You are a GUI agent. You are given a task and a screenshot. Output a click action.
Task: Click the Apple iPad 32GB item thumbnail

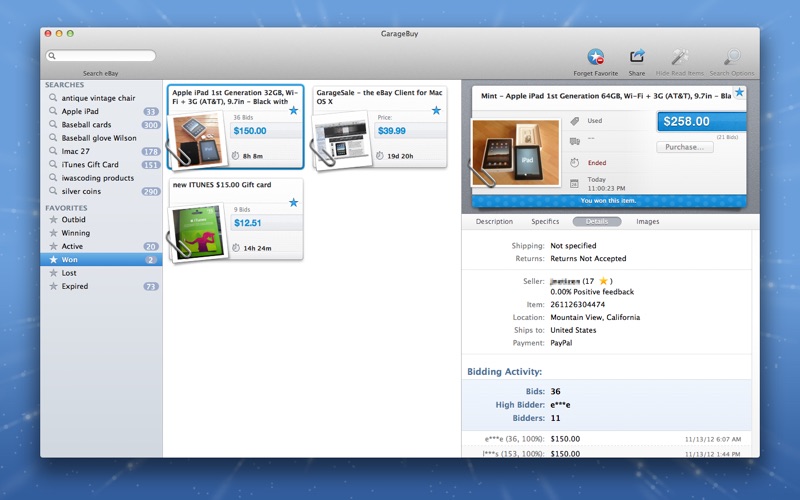tap(197, 139)
